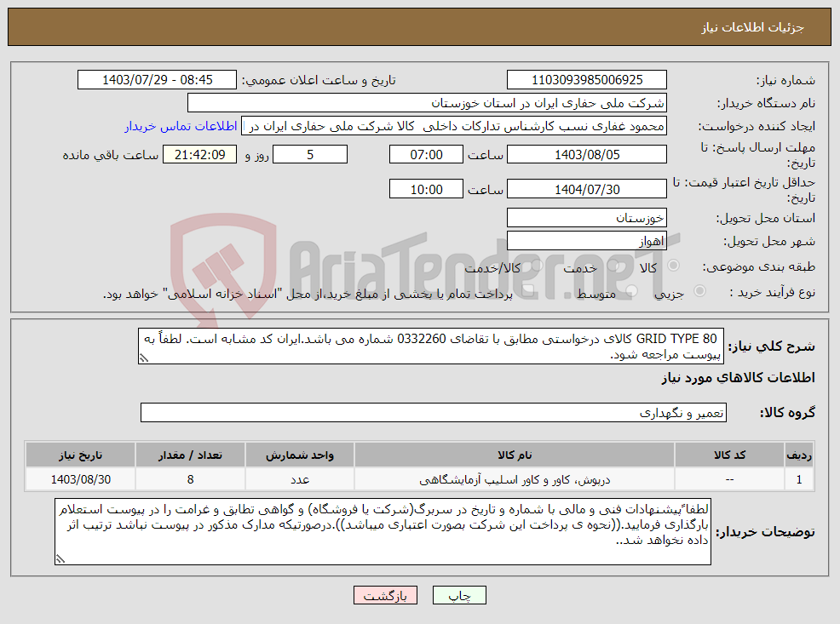Click the توضیحات خریدار label
The height and width of the screenshot is (624, 840).
765,532
